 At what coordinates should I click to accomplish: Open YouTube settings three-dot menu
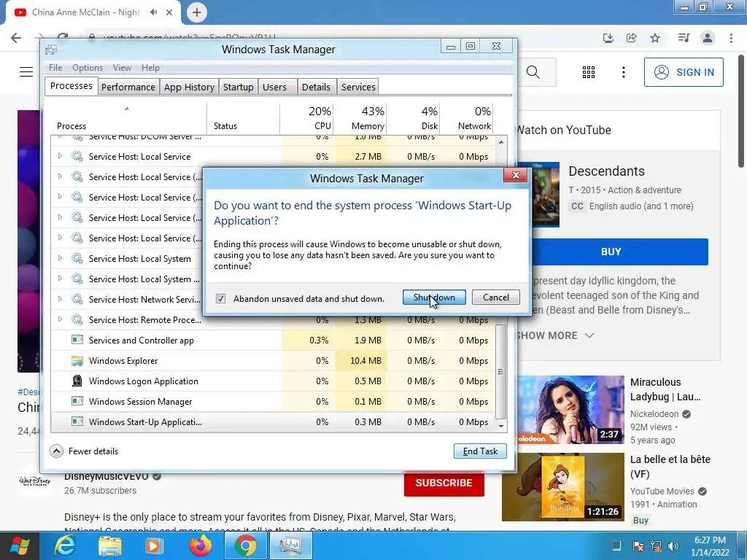623,72
